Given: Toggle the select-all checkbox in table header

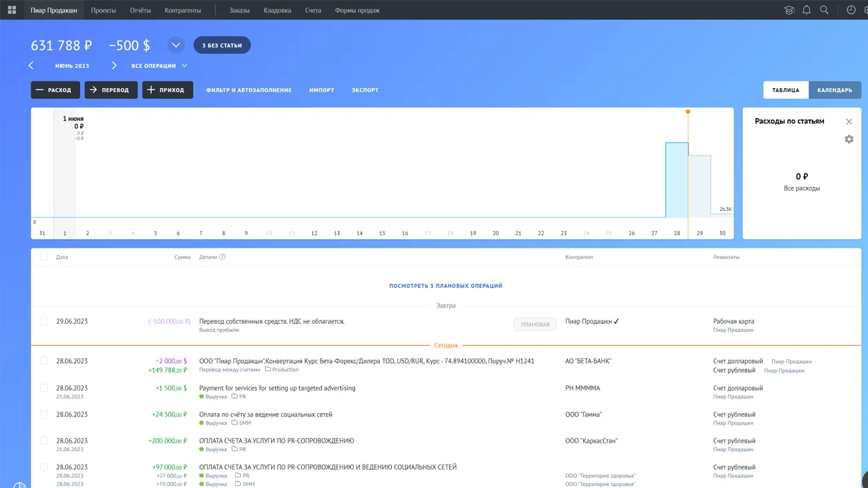Looking at the screenshot, I should [44, 257].
